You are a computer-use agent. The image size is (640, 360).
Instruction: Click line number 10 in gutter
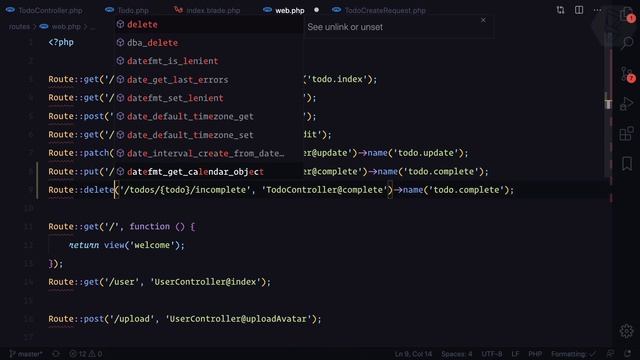(x=28, y=209)
